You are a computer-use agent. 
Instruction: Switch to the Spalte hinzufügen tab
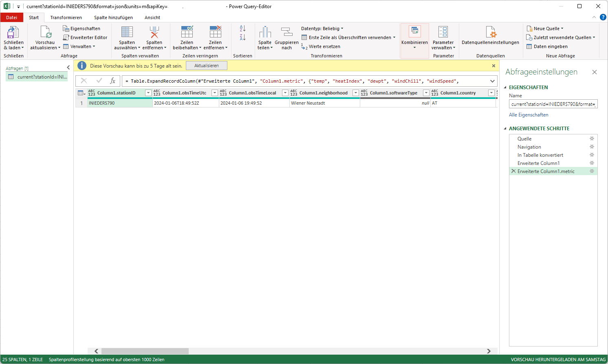113,18
